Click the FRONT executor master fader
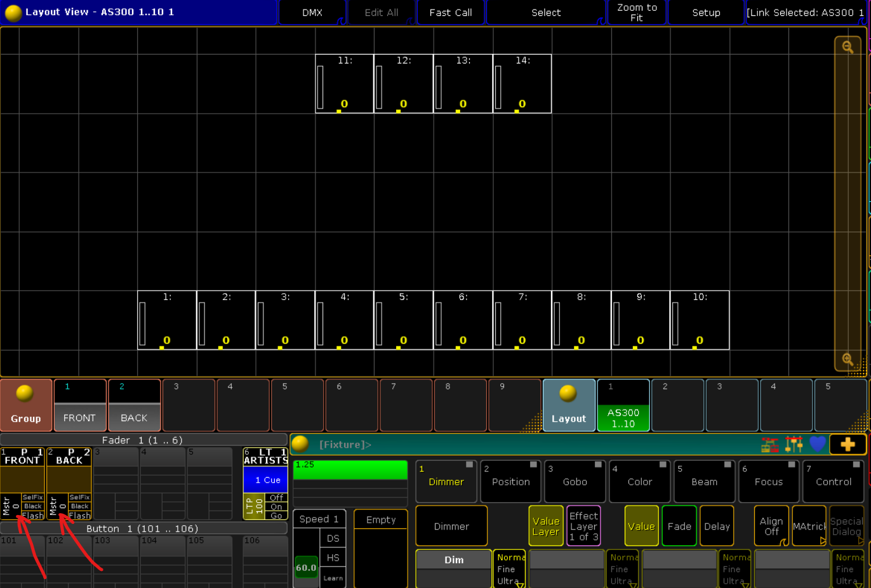The height and width of the screenshot is (588, 871). 12,507
